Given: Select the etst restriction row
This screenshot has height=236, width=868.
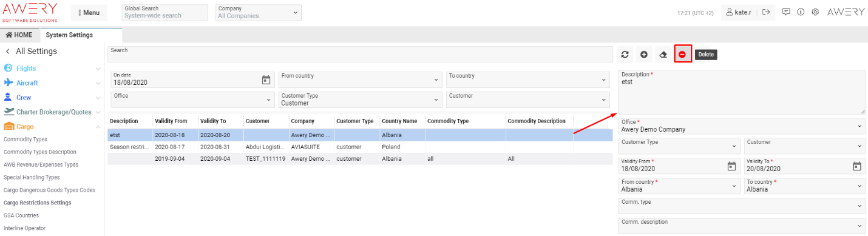Looking at the screenshot, I should (360, 135).
